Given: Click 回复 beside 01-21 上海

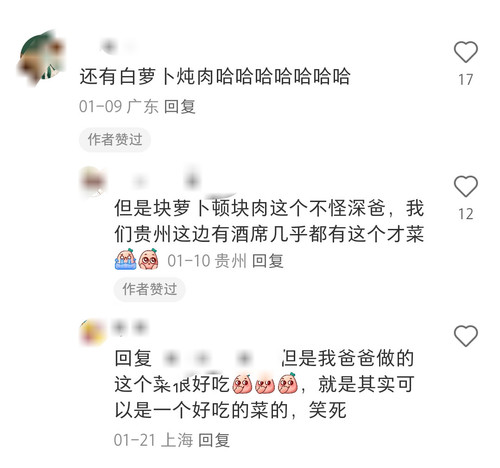Looking at the screenshot, I should coord(214,440).
